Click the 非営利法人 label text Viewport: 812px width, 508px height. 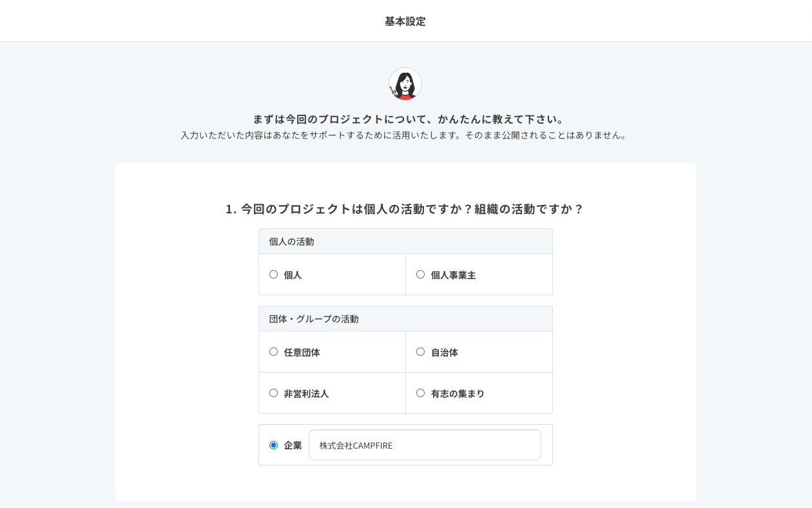[x=306, y=394]
